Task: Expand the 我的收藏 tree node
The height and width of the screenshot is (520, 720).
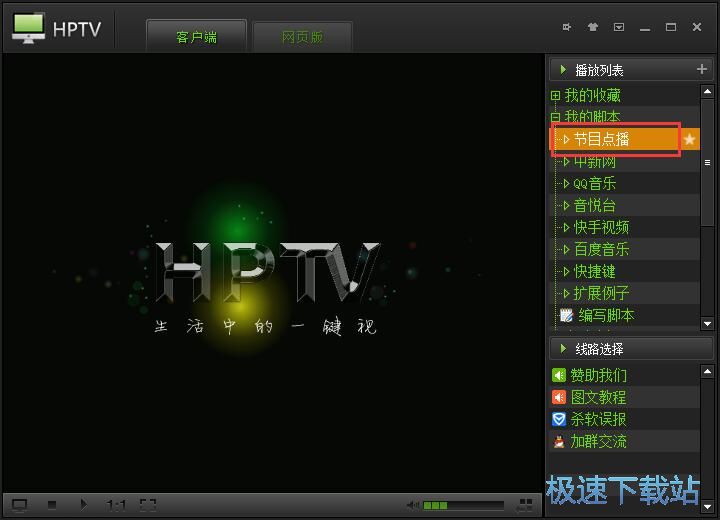Action: [x=555, y=96]
